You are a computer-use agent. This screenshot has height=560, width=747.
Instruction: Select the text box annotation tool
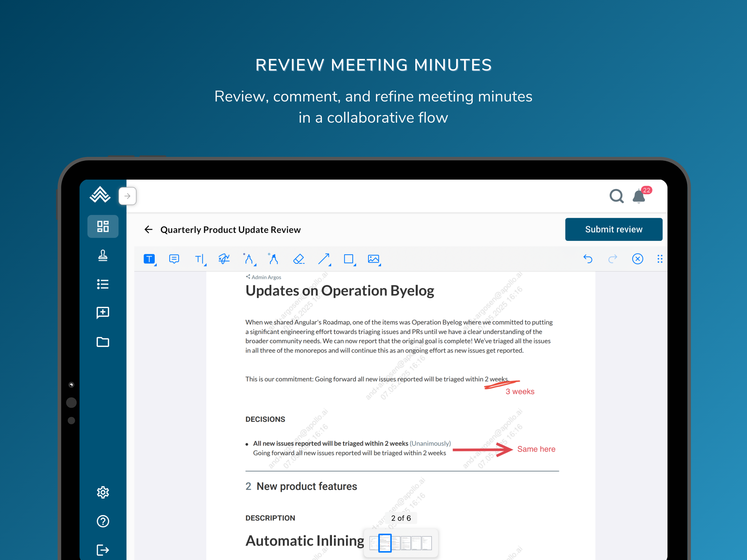point(150,259)
